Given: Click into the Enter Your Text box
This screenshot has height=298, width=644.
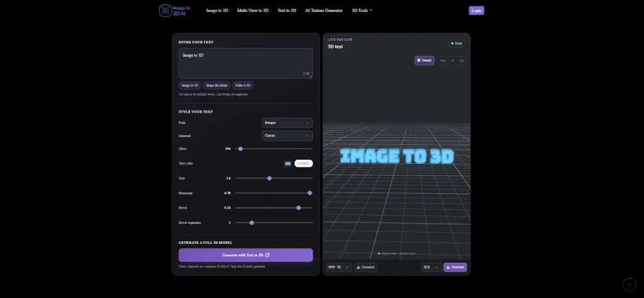Looking at the screenshot, I should [246, 63].
